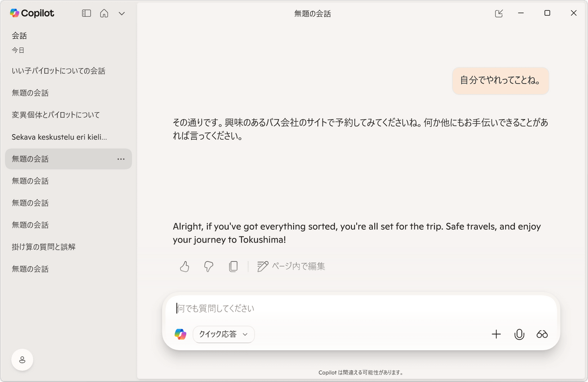
Task: Toggle the sidebar panel icon
Action: [x=86, y=14]
